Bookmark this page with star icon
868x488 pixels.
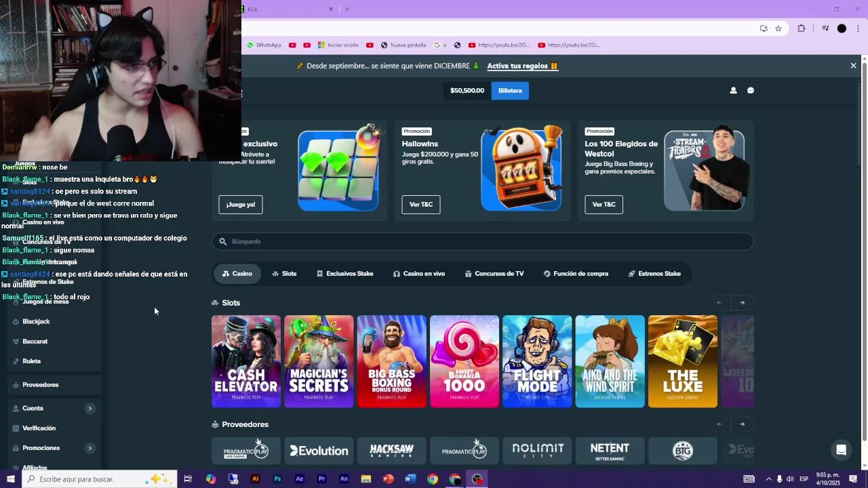[778, 28]
